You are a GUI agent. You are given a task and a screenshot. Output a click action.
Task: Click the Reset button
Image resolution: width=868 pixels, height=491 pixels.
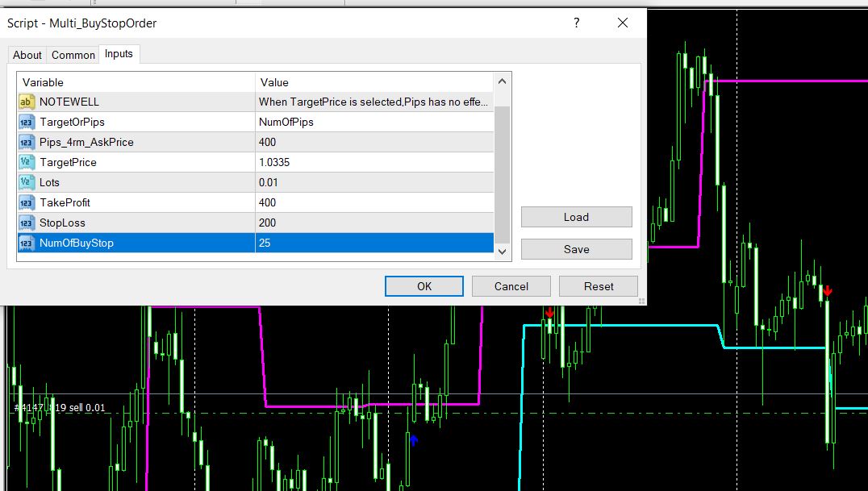click(598, 286)
